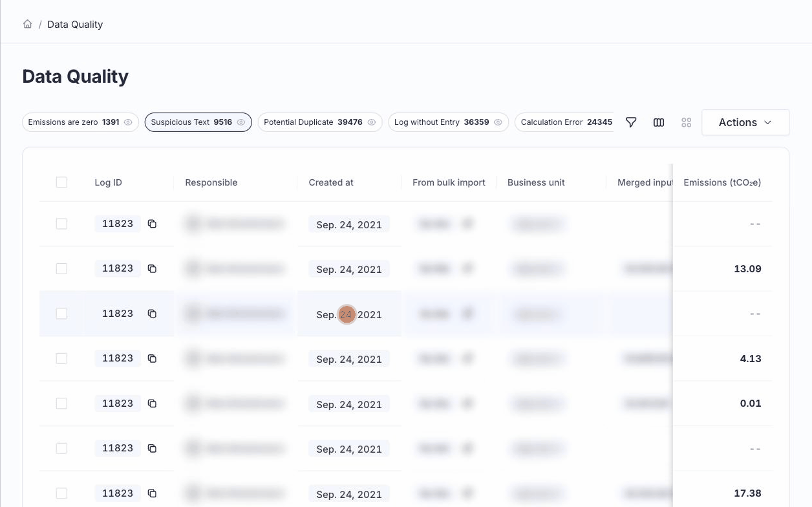Screen dimensions: 812x507
Task: Click the 4.13 emissions value
Action: point(751,358)
